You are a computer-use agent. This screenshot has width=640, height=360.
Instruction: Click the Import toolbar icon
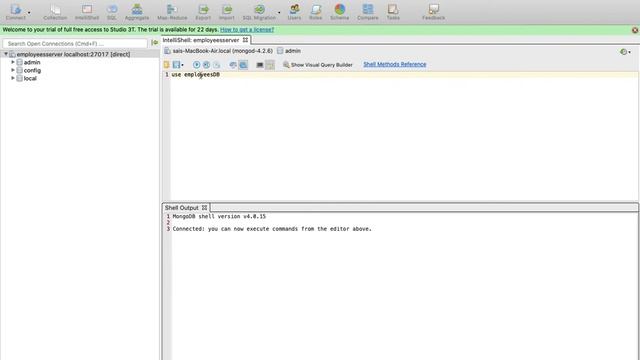[227, 11]
